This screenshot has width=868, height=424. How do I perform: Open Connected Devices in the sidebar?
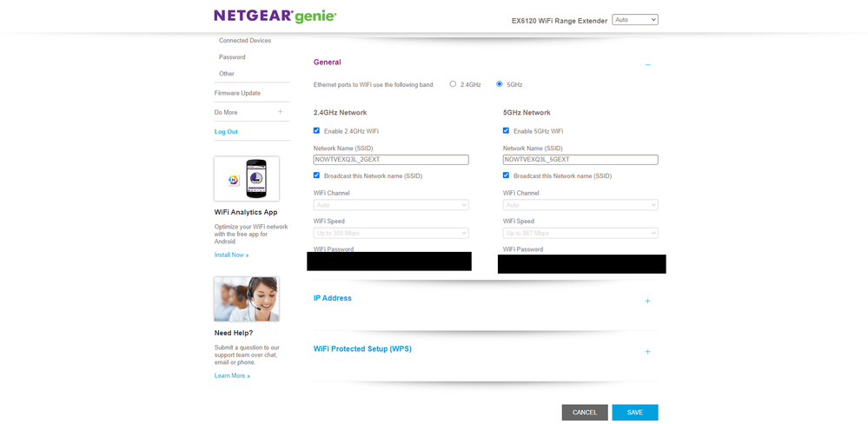pyautogui.click(x=245, y=41)
